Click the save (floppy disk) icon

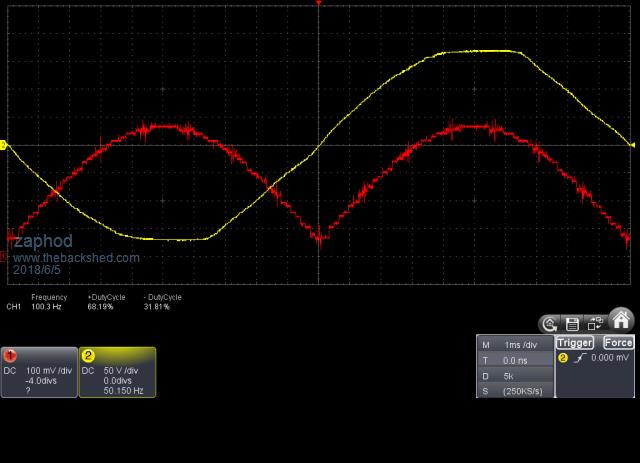click(x=572, y=323)
